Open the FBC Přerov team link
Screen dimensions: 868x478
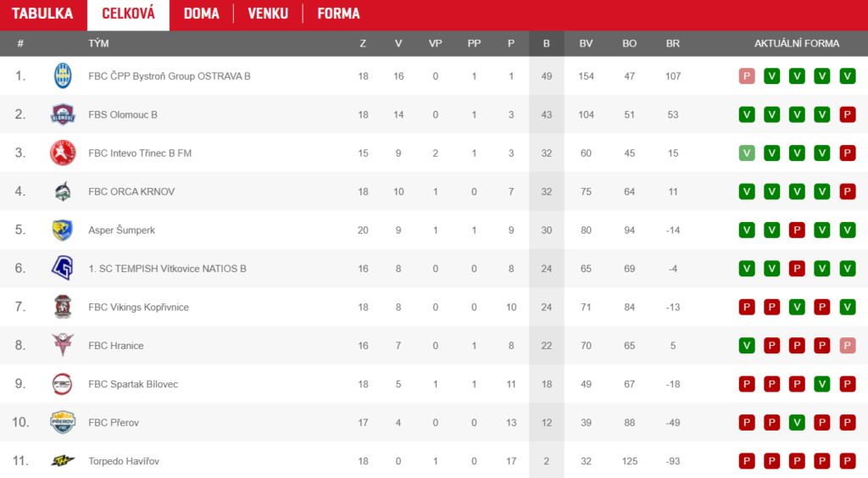(114, 422)
